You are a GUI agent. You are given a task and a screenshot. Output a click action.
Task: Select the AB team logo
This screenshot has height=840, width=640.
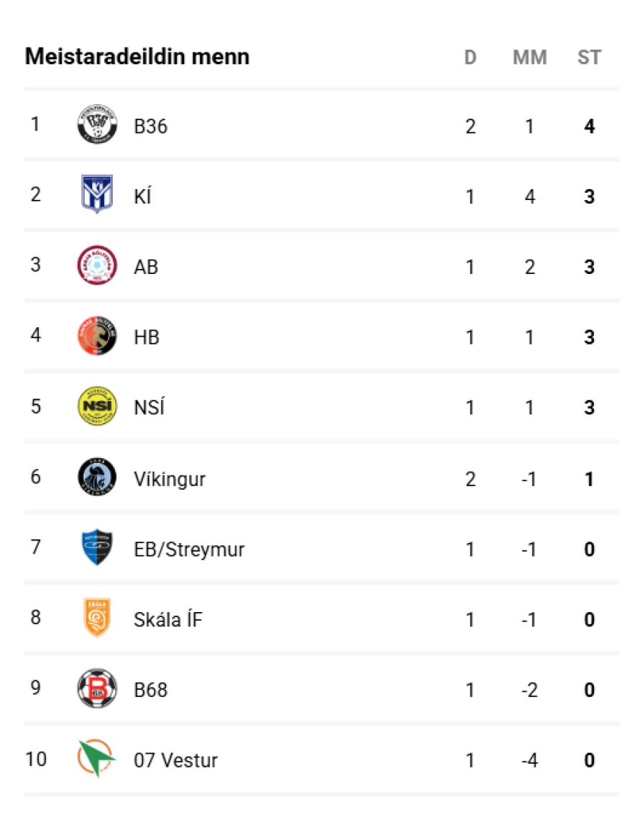(x=97, y=266)
